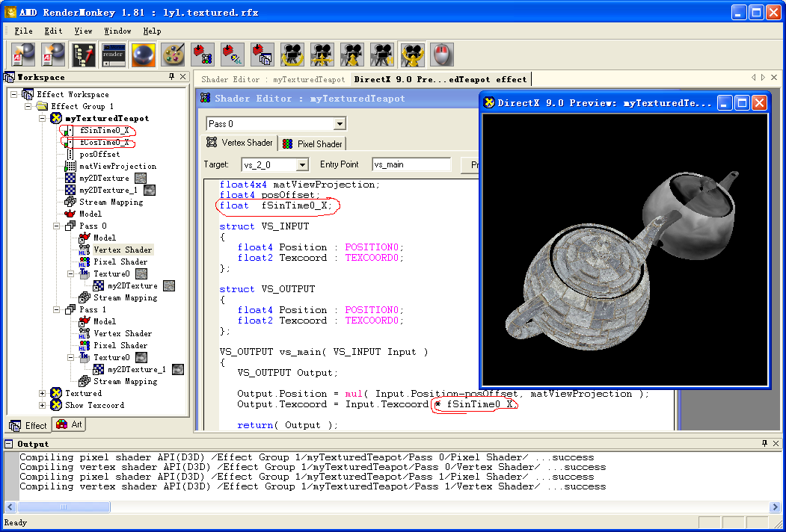The image size is (786, 532).
Task: Click scroll tabs right arrow in editor area
Action: point(763,78)
